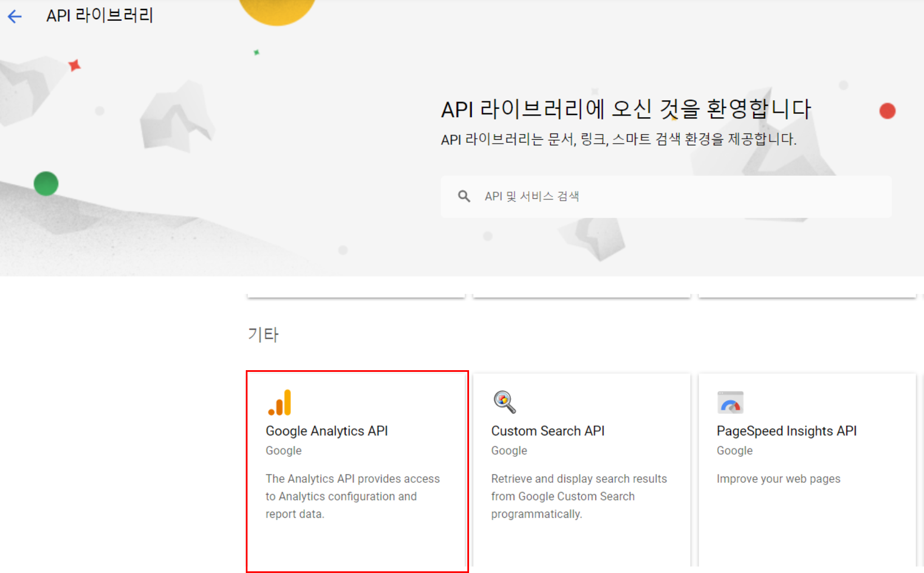The width and height of the screenshot is (924, 573).
Task: Click 'The Analytics API provides access' description
Action: [352, 496]
